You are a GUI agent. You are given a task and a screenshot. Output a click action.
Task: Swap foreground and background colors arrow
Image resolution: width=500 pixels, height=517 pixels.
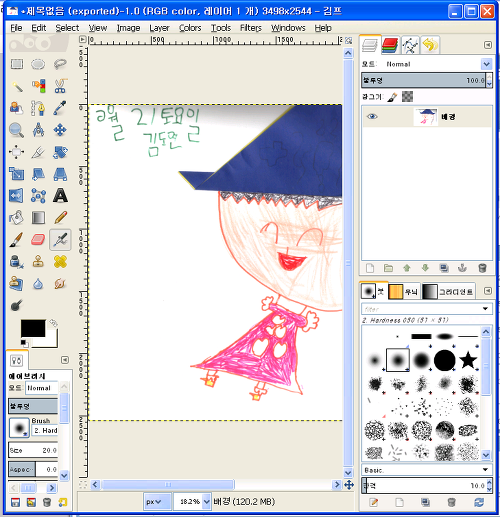point(53,323)
